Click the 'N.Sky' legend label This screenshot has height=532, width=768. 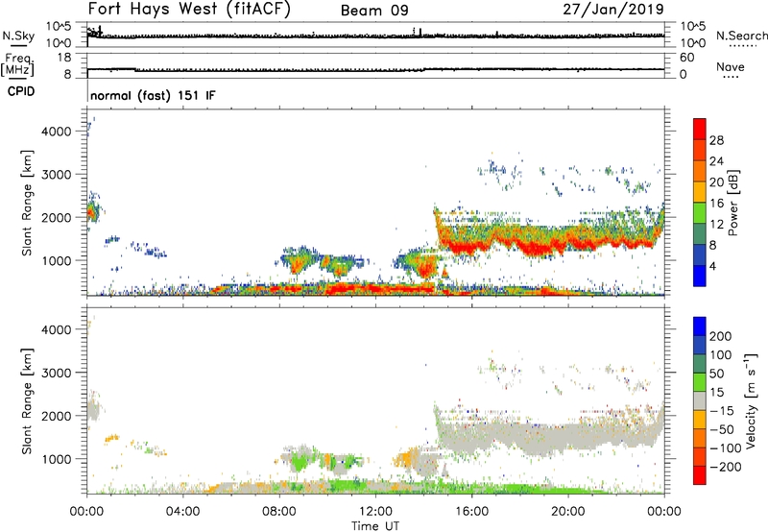[18, 36]
